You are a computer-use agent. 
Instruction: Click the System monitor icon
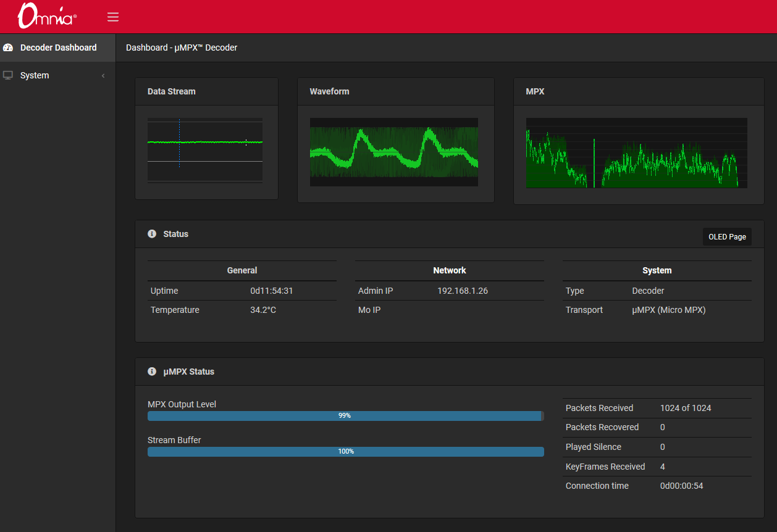tap(8, 75)
